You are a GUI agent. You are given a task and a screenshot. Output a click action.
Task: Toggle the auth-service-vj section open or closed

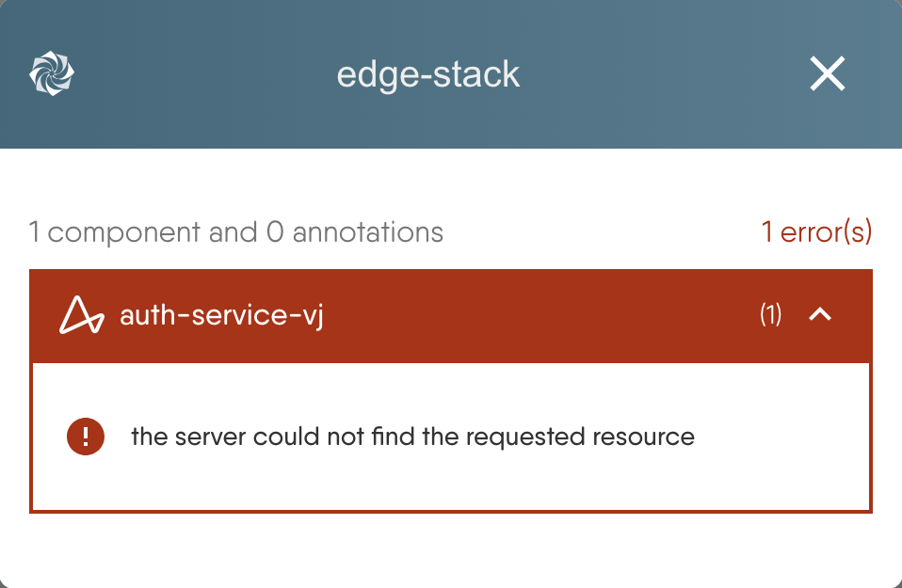click(x=820, y=315)
